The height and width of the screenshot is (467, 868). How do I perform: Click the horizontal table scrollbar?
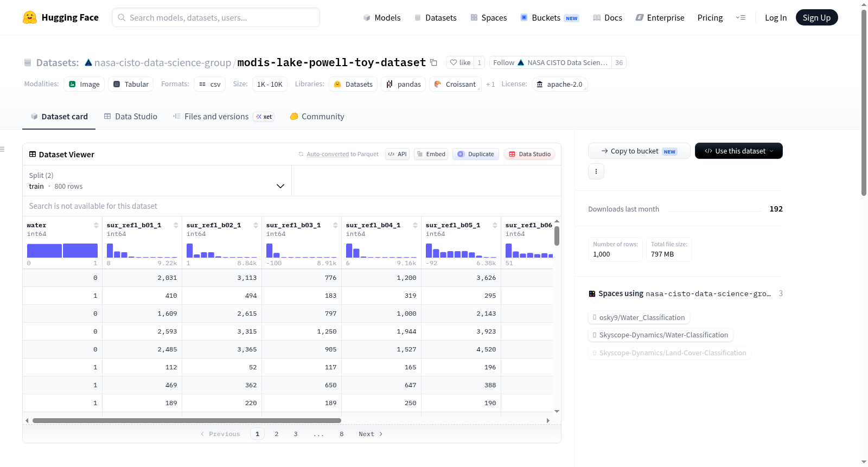187,420
